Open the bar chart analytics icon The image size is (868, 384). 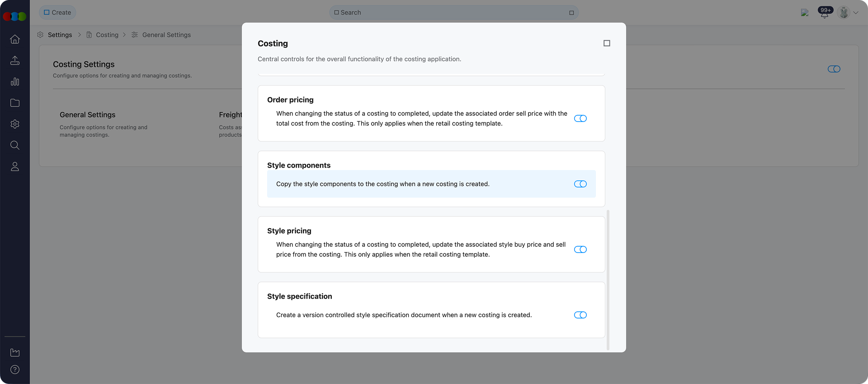coord(15,82)
